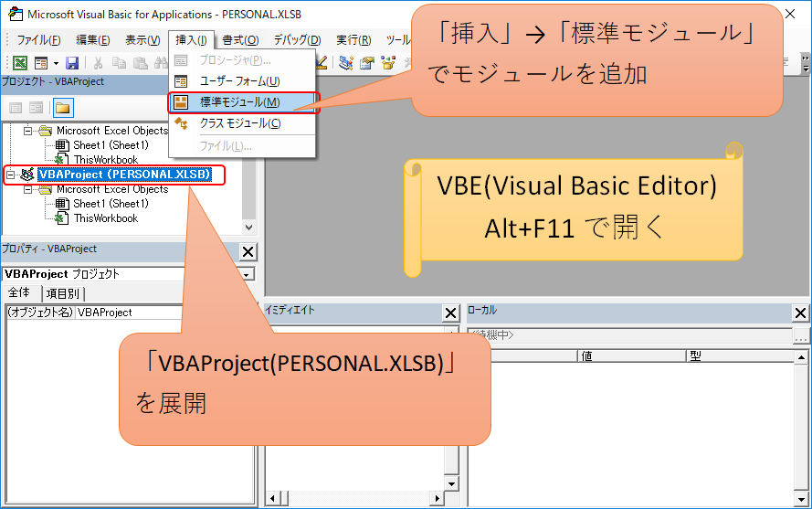This screenshot has height=509, width=812.
Task: Click the user form icon in insert menu
Action: point(181,81)
